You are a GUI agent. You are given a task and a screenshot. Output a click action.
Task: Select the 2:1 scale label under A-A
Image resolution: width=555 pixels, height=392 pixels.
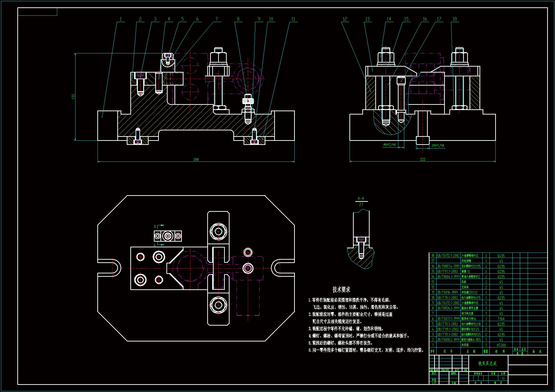coord(361,205)
